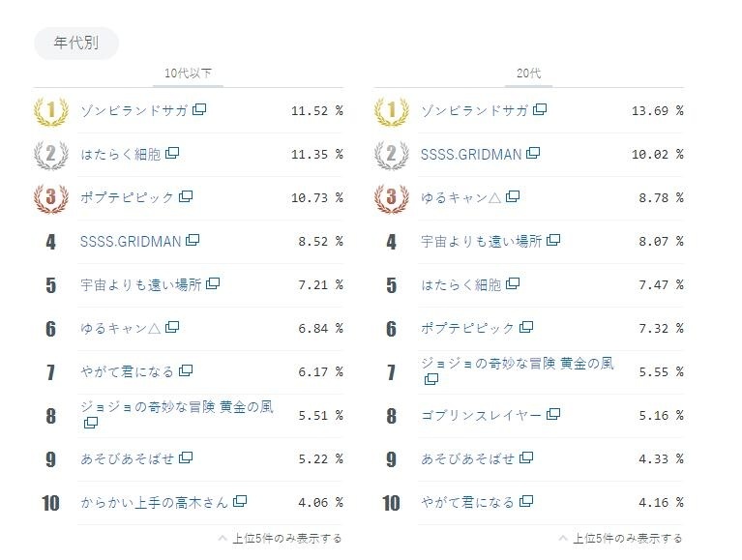Click external-link icon beside からかい上手の高木さん
The image size is (742, 560).
point(240,501)
